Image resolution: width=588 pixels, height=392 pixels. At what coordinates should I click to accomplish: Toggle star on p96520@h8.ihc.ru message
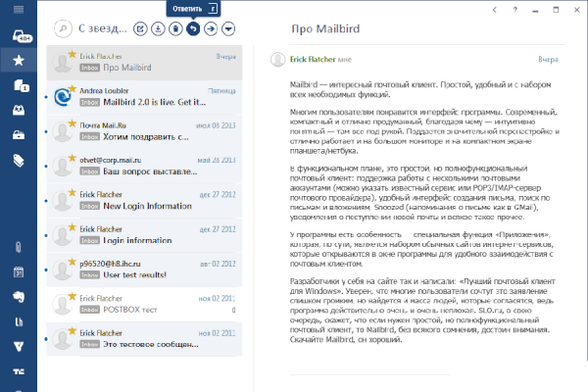[73, 262]
